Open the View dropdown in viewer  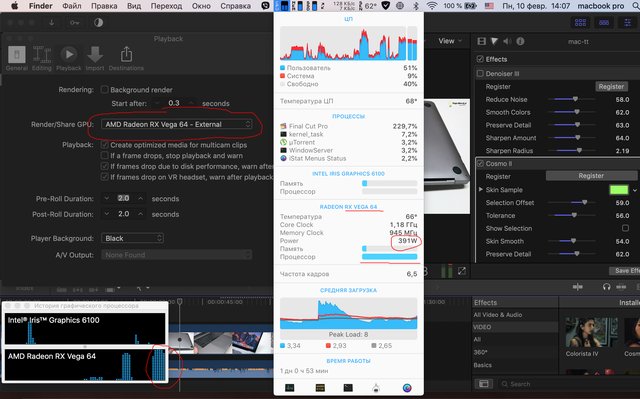pyautogui.click(x=450, y=41)
